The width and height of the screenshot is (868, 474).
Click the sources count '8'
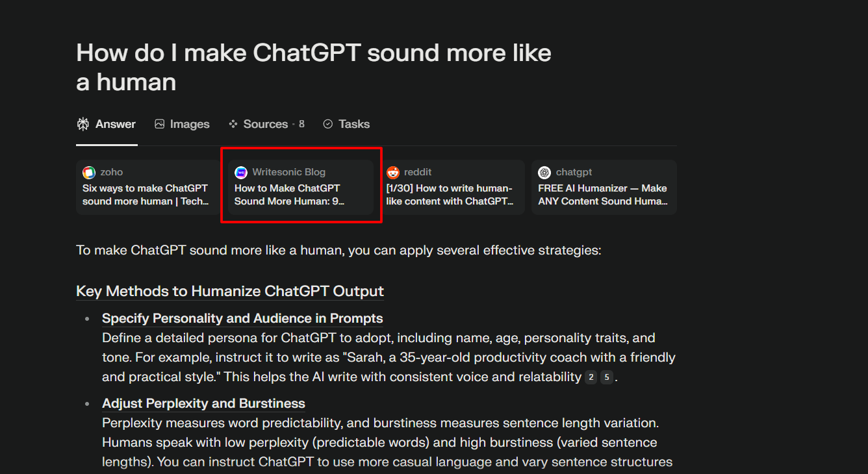click(x=301, y=124)
